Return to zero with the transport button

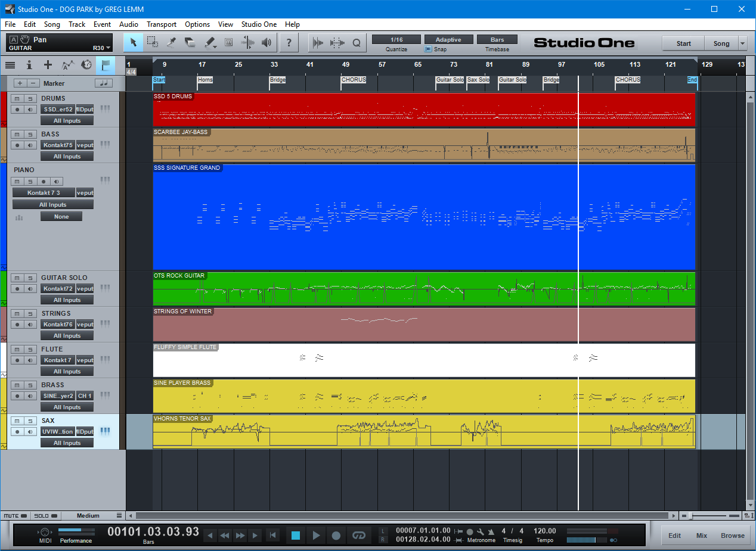(x=272, y=536)
